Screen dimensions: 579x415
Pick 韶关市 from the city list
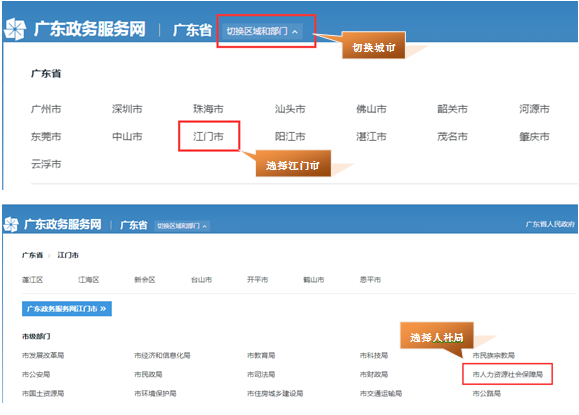pyautogui.click(x=452, y=109)
